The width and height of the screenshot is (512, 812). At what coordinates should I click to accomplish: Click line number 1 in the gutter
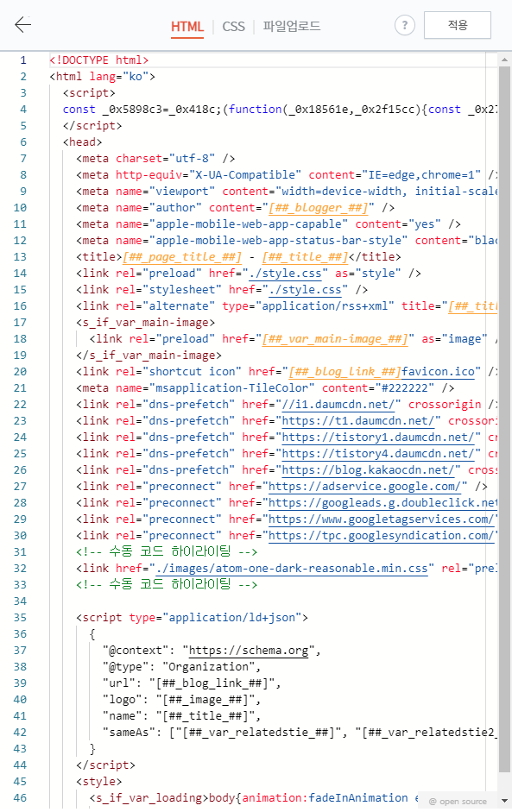click(x=22, y=60)
